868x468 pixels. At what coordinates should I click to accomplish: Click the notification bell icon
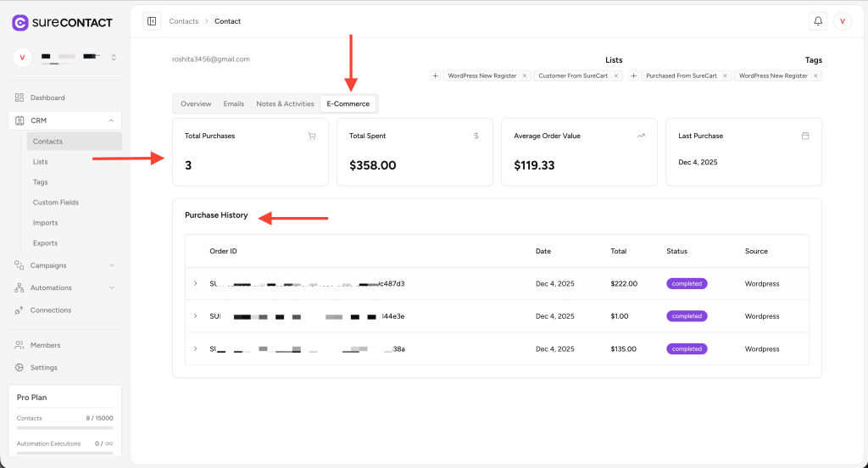(x=818, y=21)
